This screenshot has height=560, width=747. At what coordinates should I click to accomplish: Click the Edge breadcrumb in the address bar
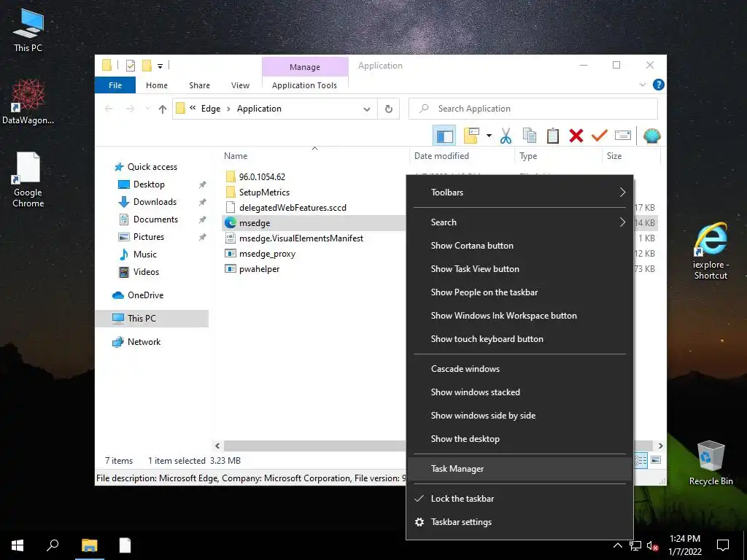click(x=211, y=109)
